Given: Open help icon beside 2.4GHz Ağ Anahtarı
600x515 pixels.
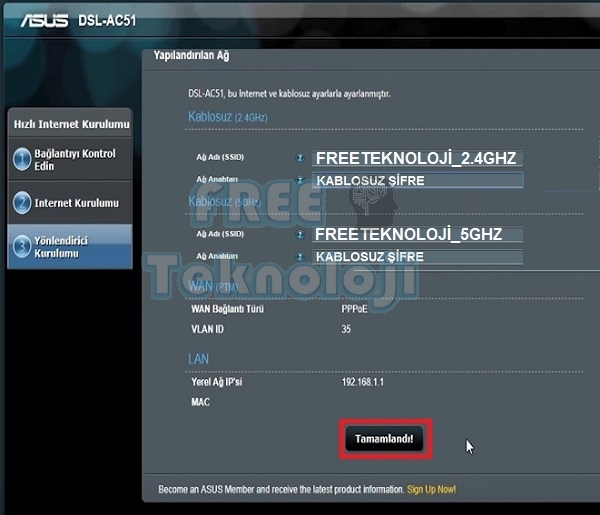Looking at the screenshot, I should [x=299, y=179].
